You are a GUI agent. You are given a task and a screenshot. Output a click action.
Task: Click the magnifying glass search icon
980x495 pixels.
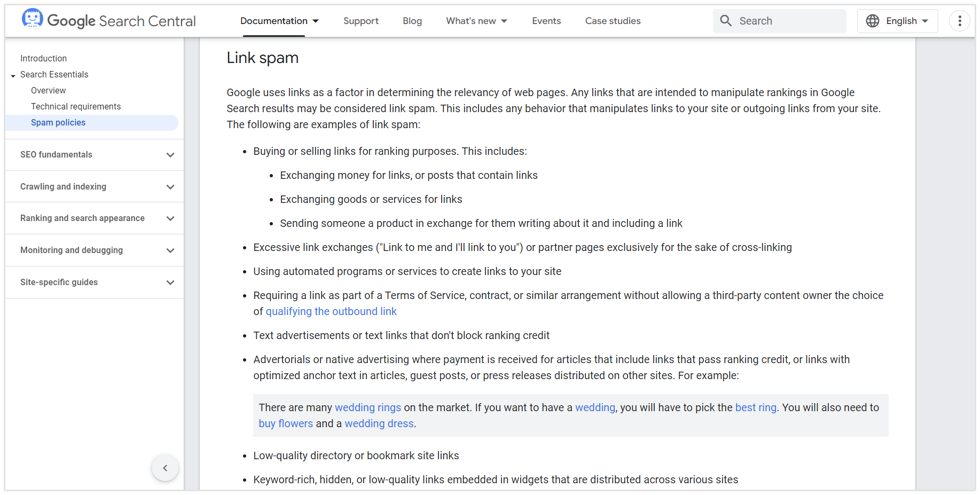tap(726, 21)
